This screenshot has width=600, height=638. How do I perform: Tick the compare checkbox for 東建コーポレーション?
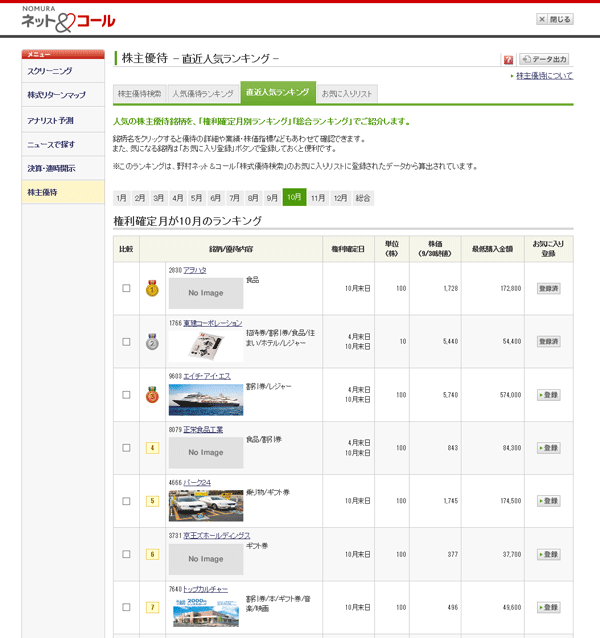point(127,342)
